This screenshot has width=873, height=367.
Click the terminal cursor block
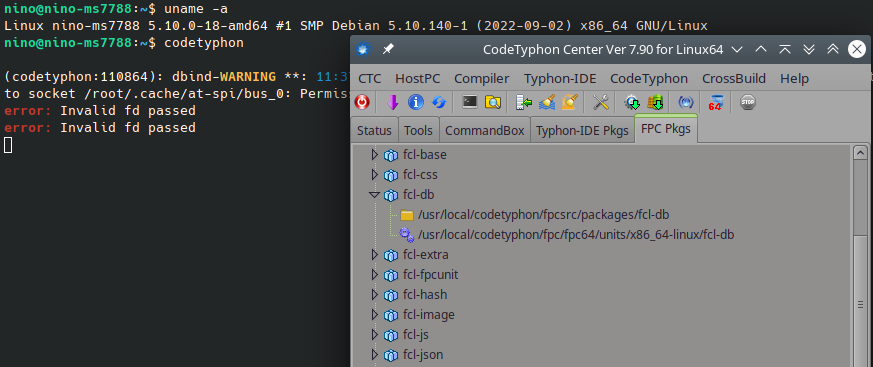(8, 145)
